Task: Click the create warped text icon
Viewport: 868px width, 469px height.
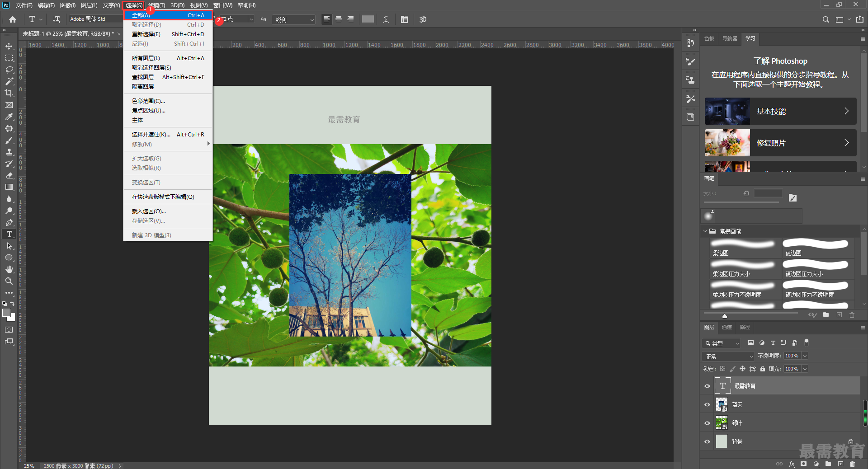Action: click(386, 19)
